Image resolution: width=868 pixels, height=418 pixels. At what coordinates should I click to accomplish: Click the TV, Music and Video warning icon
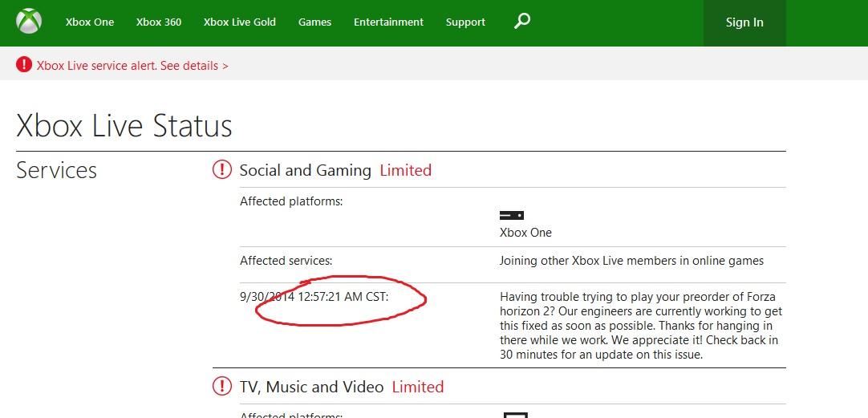[221, 387]
